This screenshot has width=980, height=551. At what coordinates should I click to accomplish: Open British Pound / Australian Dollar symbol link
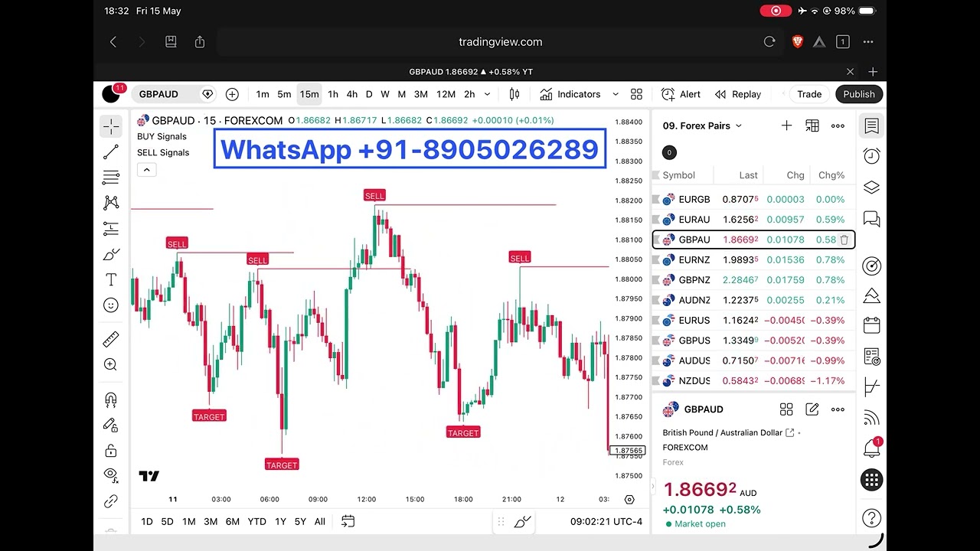[x=728, y=432]
